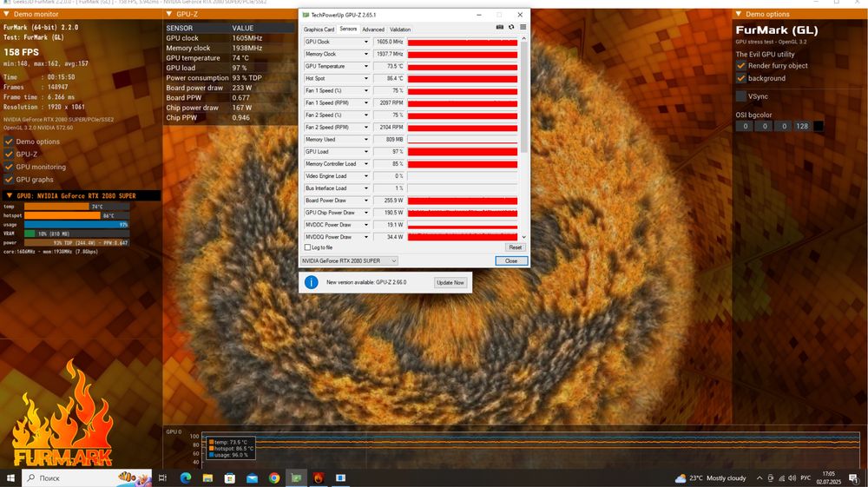
Task: Enable VSync checkbox
Action: [740, 96]
